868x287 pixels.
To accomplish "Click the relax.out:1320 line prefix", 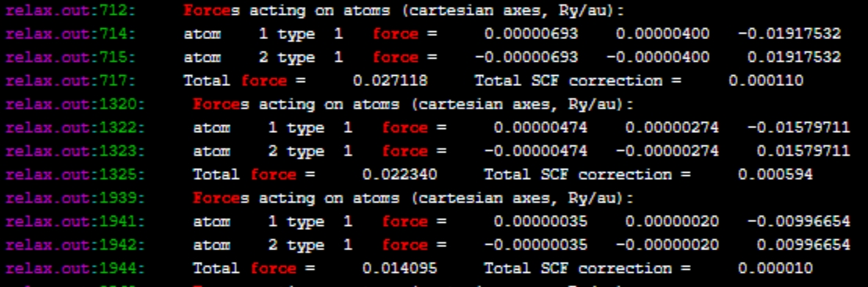I will (x=75, y=104).
